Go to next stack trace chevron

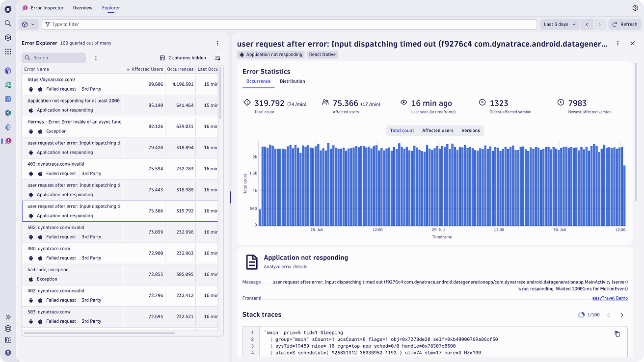point(622,315)
